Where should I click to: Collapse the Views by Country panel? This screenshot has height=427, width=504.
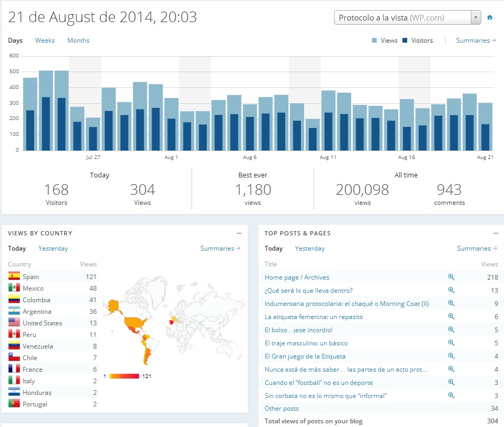point(239,233)
